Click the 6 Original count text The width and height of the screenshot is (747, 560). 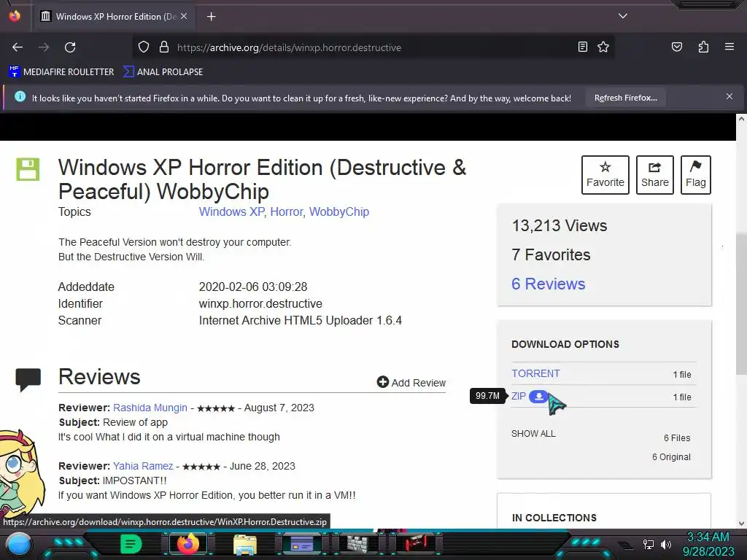click(x=671, y=457)
